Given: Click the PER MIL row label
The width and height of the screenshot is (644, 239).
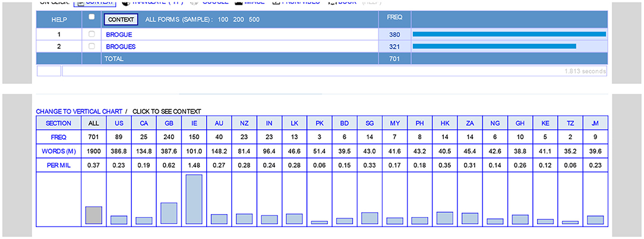Looking at the screenshot, I should click(58, 165).
